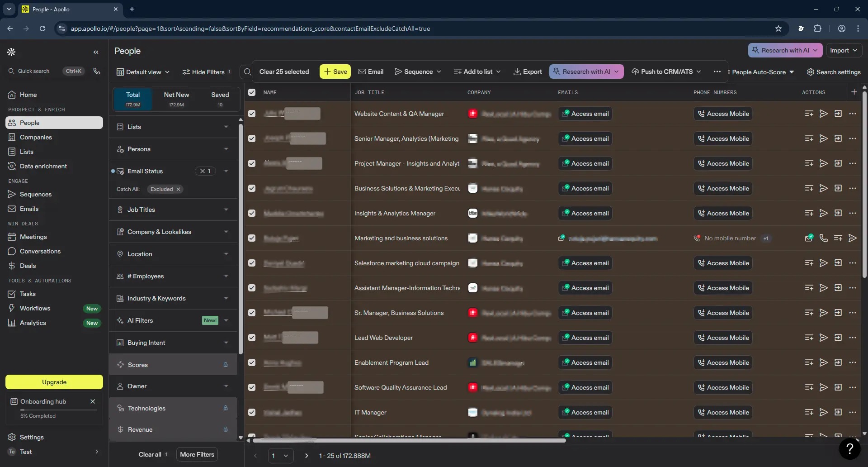Uncheck the Insights & Analytics Manager row checkbox
The image size is (868, 467).
tap(252, 213)
